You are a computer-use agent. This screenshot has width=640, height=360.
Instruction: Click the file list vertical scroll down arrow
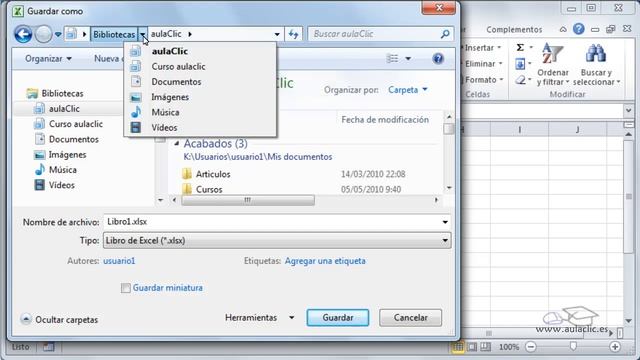click(449, 188)
